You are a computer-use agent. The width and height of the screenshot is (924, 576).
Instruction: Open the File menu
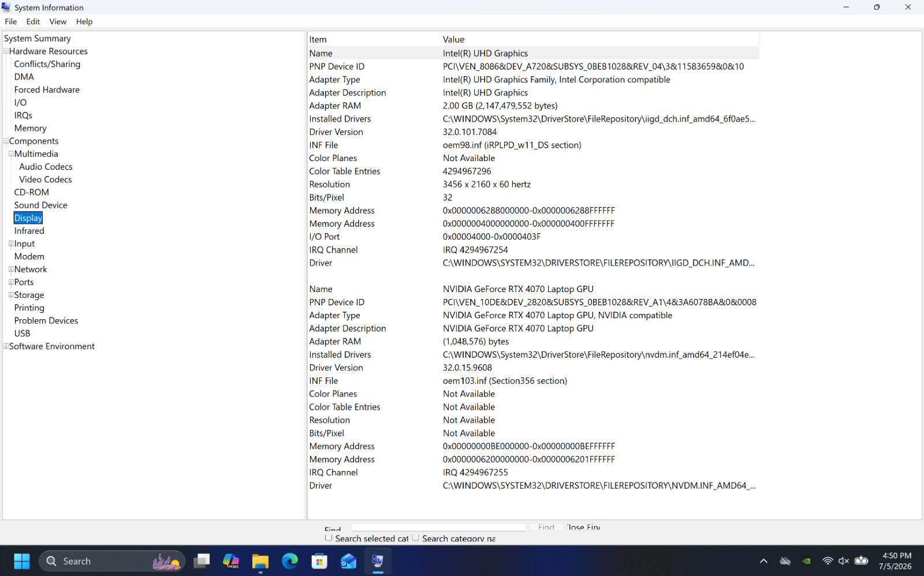coord(11,21)
